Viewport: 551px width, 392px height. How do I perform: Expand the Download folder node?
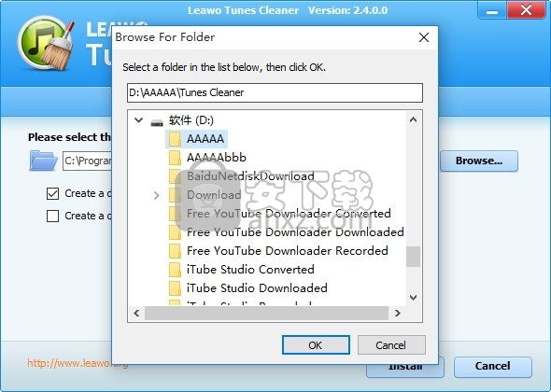click(156, 195)
